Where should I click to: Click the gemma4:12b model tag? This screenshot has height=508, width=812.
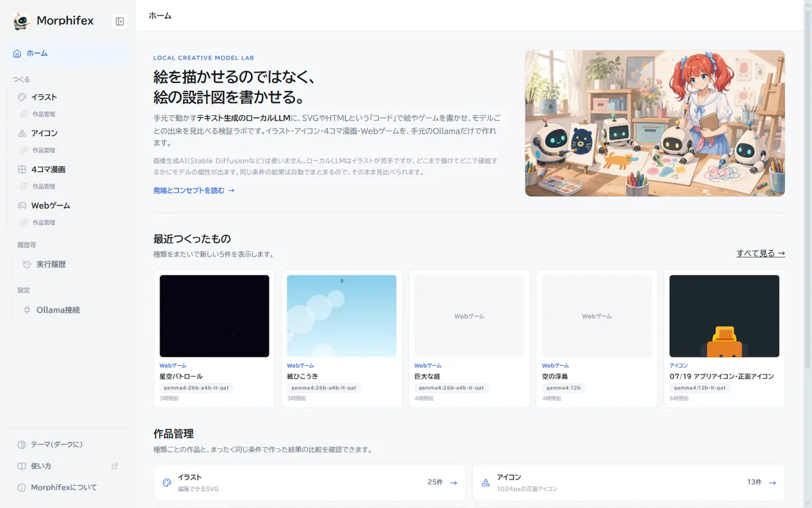[x=564, y=388]
